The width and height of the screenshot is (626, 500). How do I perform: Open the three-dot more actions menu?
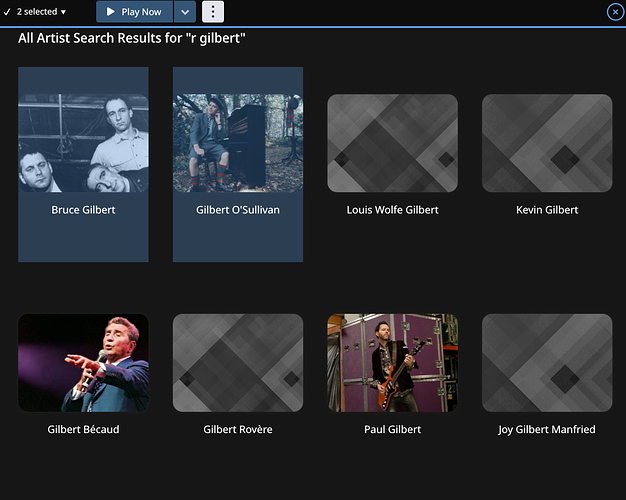coord(213,12)
